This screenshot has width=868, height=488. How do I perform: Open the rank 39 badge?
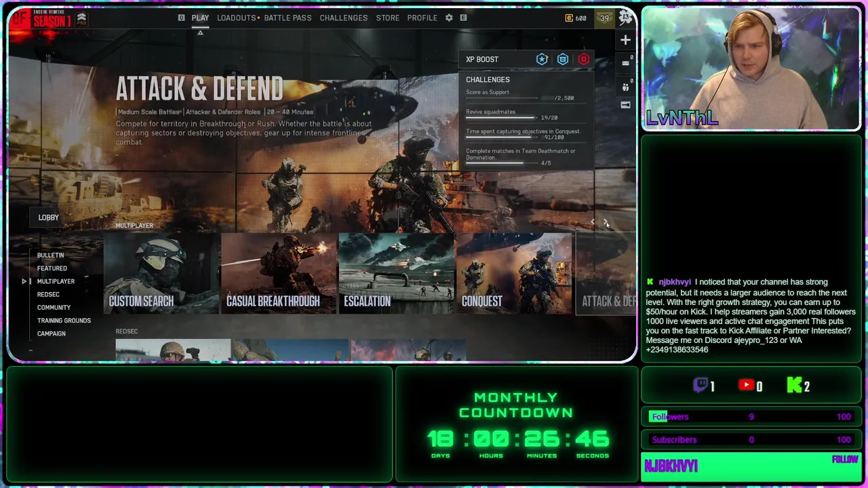click(604, 18)
